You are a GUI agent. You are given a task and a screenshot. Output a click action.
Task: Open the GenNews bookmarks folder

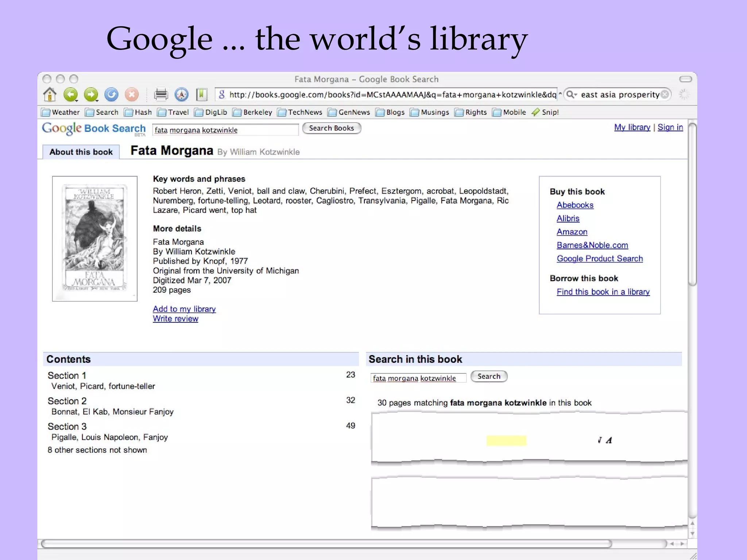click(349, 112)
